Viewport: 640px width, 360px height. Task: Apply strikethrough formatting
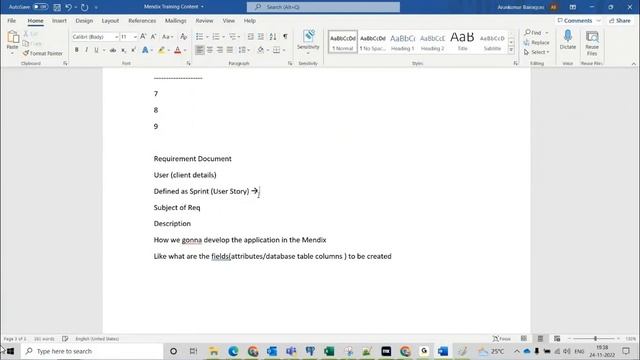click(113, 50)
